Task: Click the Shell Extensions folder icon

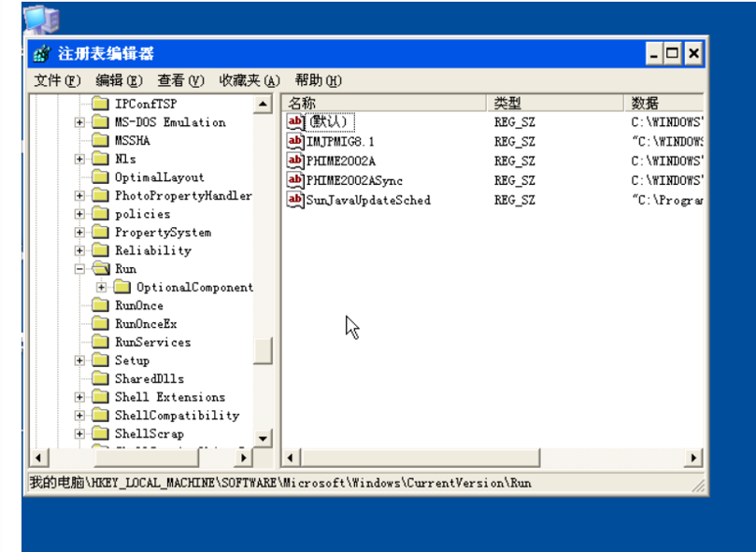Action: point(100,397)
